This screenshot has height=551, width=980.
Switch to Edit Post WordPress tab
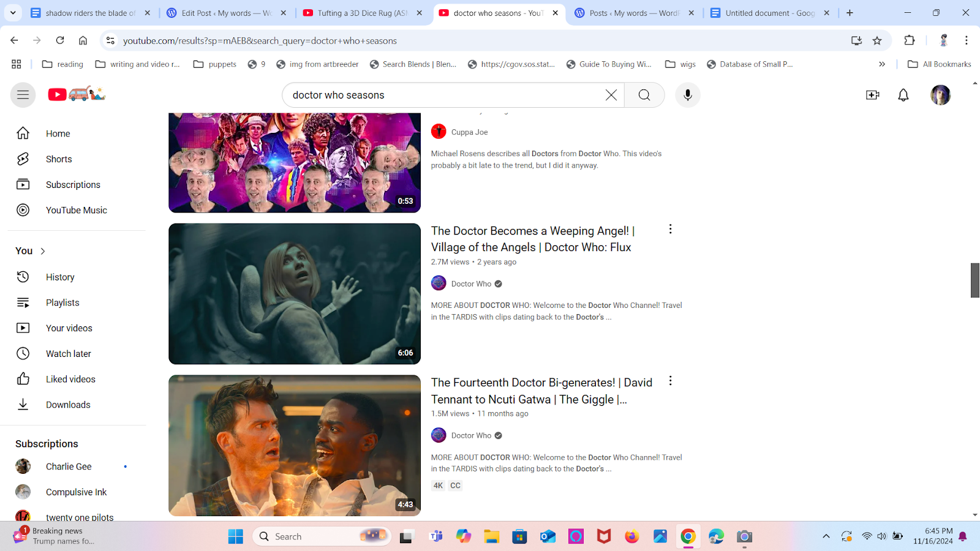(227, 13)
